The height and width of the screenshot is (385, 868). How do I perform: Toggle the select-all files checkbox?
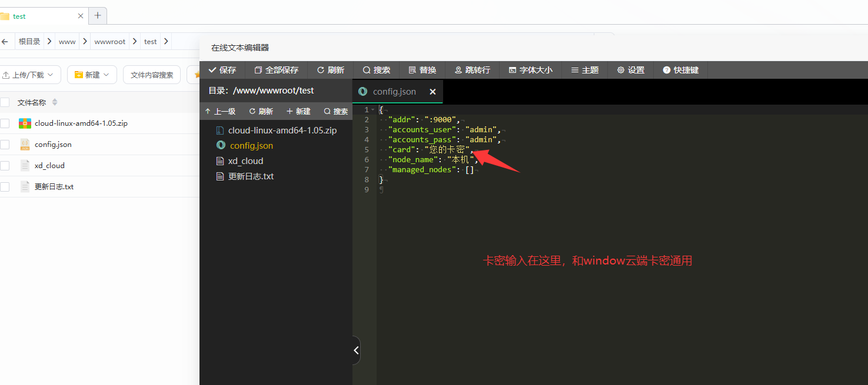(x=5, y=102)
